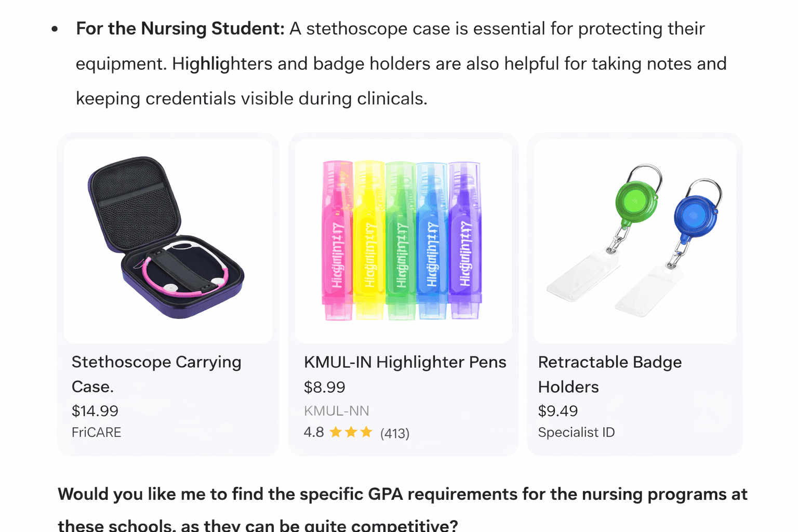
Task: Click the Retractable Badge Holders title
Action: coord(609,374)
